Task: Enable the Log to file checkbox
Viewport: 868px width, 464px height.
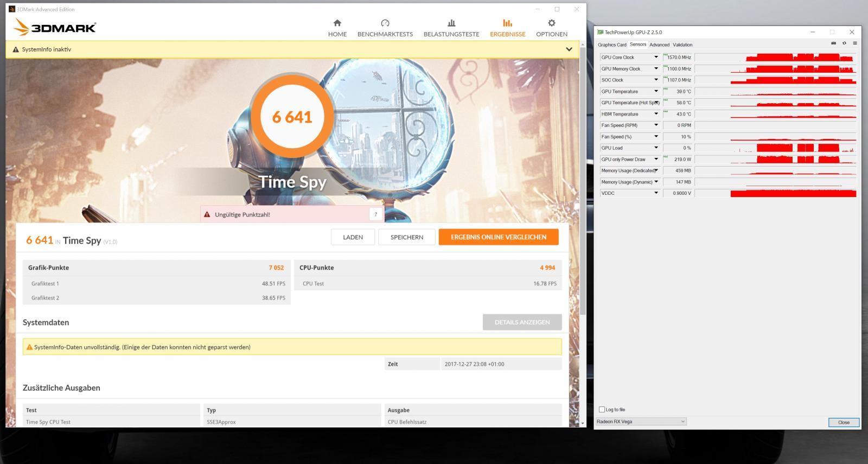Action: click(x=602, y=410)
